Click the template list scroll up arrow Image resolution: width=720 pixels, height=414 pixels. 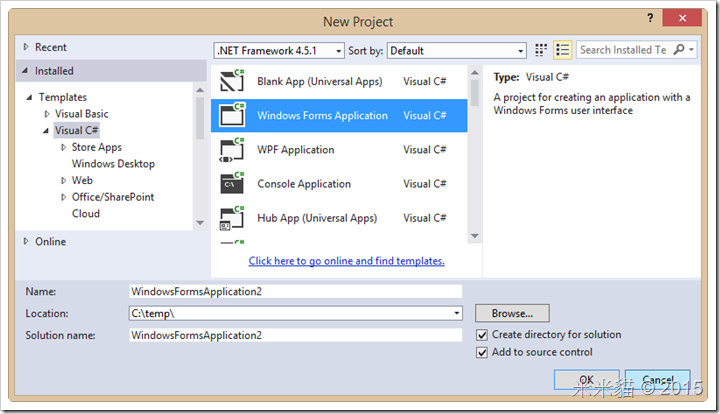pyautogui.click(x=475, y=73)
